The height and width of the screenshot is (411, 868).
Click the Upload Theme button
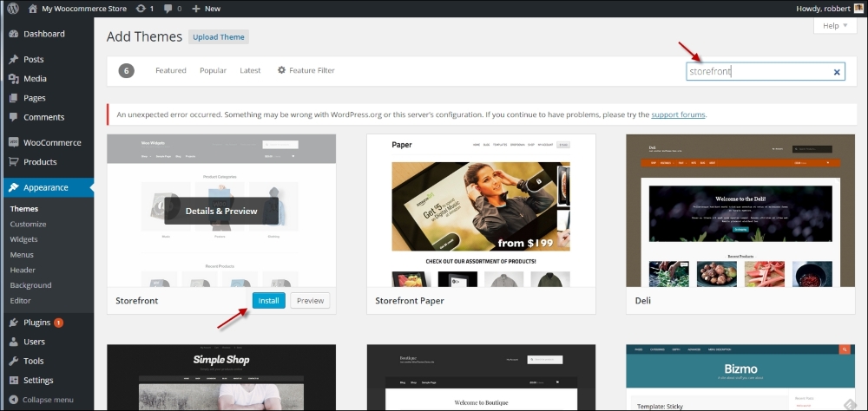pyautogui.click(x=219, y=37)
